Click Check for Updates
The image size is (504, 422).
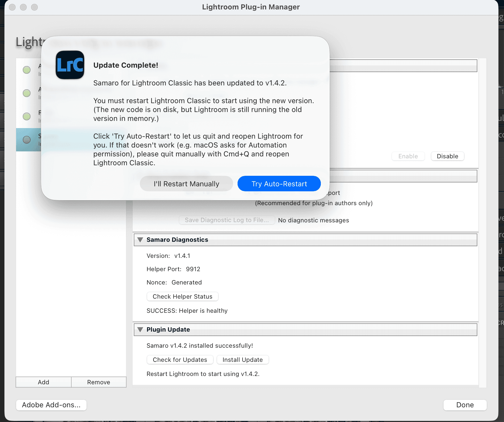tap(180, 360)
